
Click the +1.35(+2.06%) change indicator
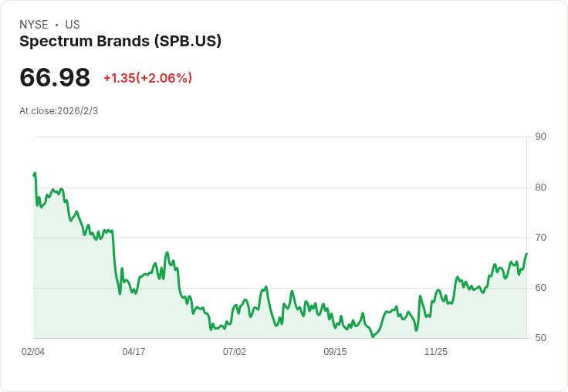[148, 78]
